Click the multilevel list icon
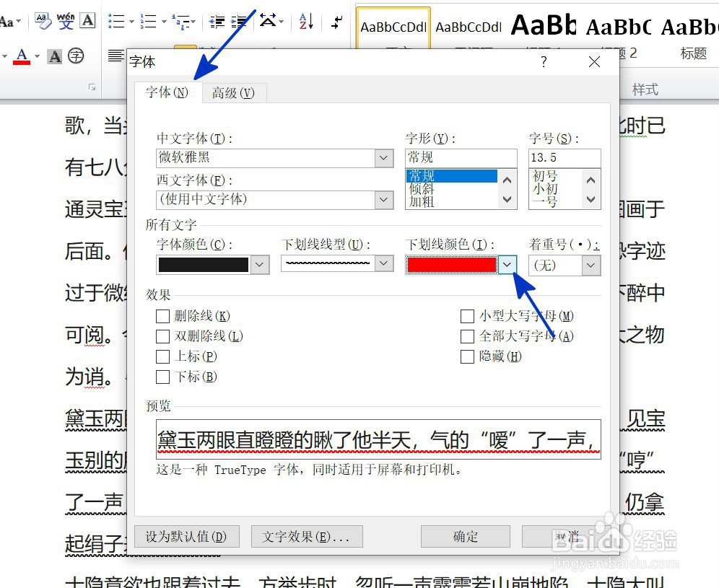719x588 pixels. [x=180, y=21]
